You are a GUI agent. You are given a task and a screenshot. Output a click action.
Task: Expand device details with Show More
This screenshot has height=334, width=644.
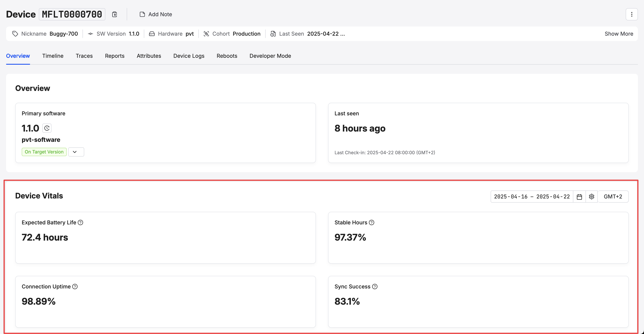pos(619,34)
